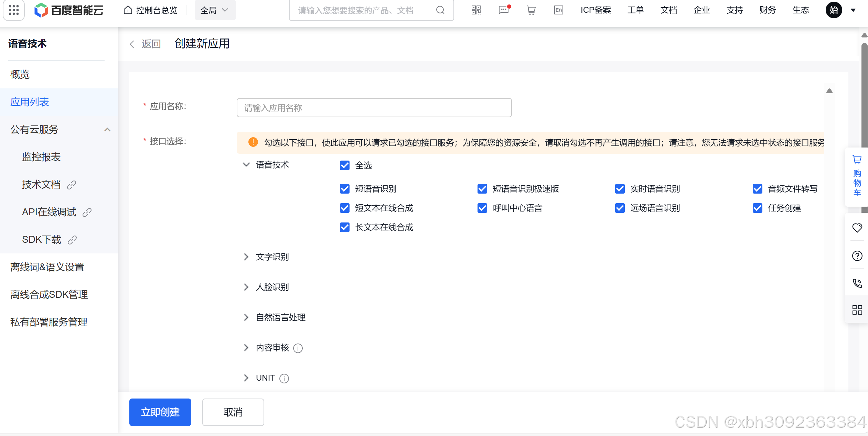
Task: Click the 应用名称 input field
Action: click(374, 108)
